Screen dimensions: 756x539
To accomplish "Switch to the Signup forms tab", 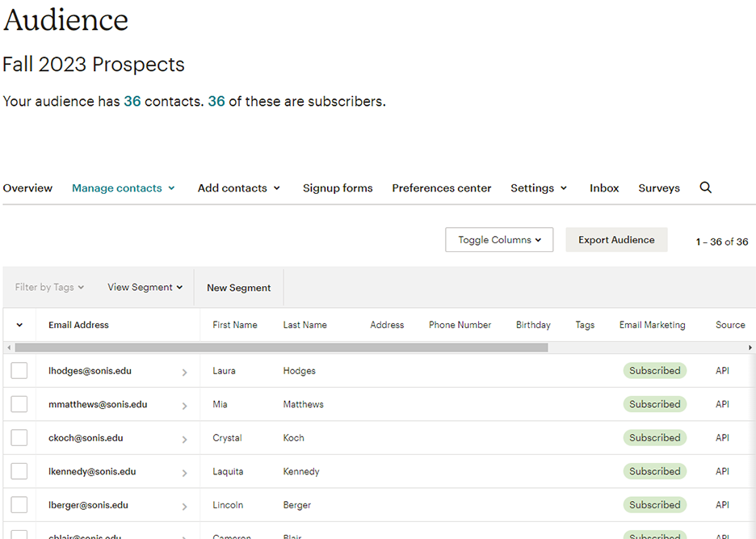I will coord(338,187).
